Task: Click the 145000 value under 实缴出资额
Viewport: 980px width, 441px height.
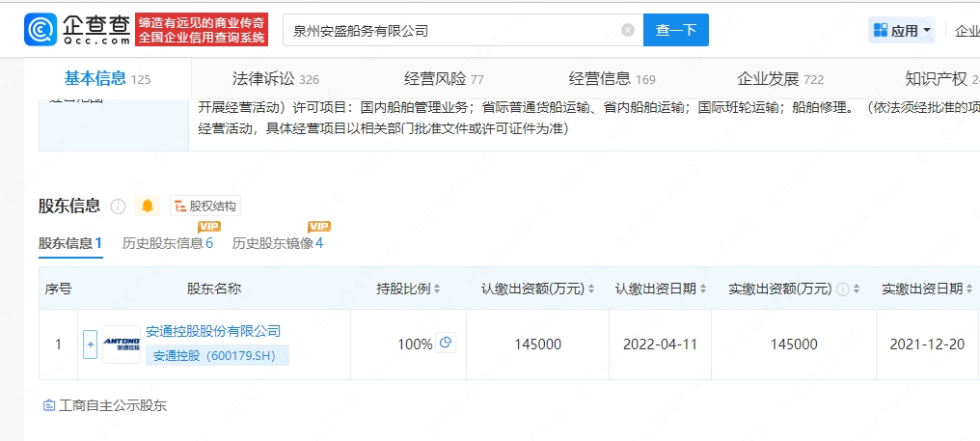Action: click(794, 345)
